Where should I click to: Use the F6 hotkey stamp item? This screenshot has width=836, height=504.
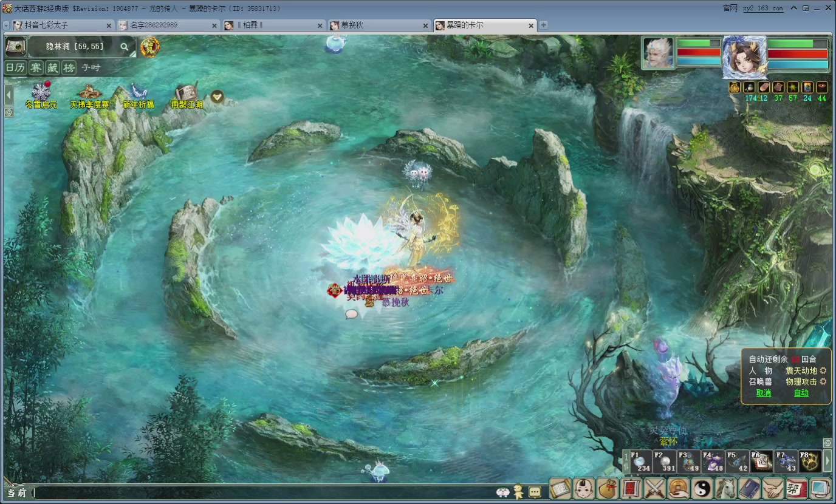[762, 461]
